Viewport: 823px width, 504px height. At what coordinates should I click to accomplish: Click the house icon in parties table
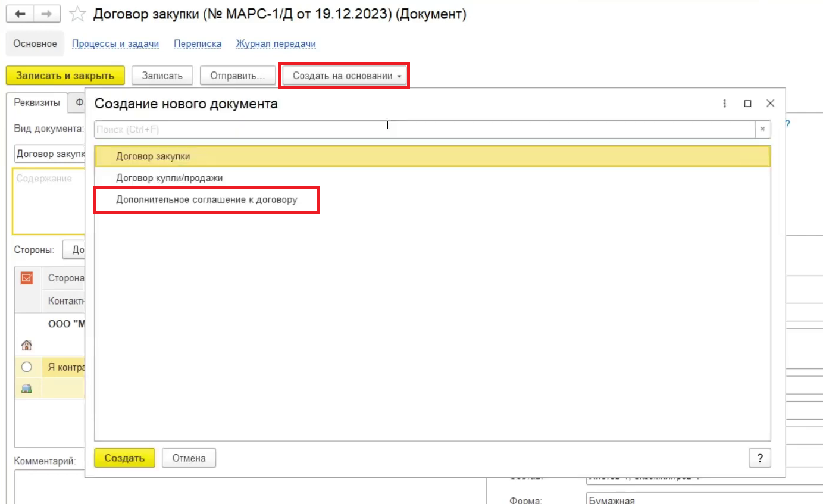pos(26,345)
